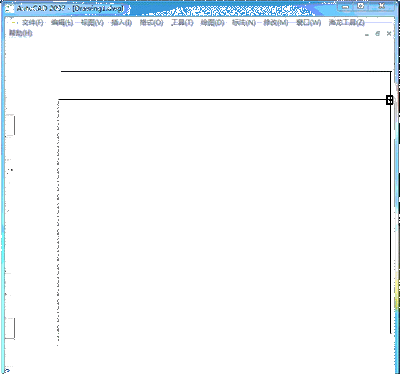Open the 绘图(D) draw menu
Screen dimensions: 400x374
(x=213, y=23)
